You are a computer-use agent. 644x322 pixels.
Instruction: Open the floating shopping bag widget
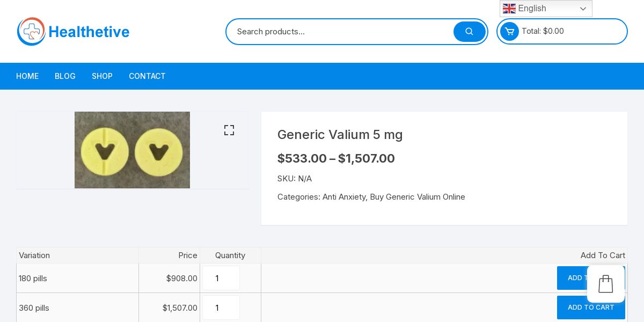coord(605,284)
